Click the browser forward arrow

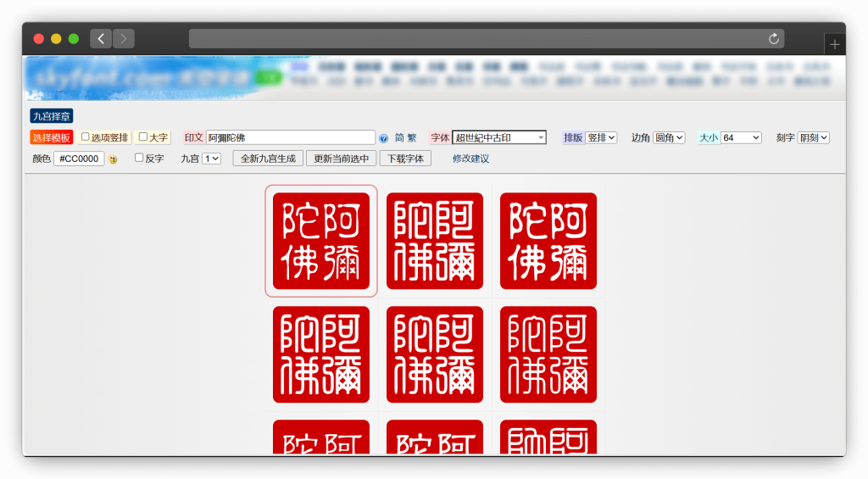click(x=124, y=39)
